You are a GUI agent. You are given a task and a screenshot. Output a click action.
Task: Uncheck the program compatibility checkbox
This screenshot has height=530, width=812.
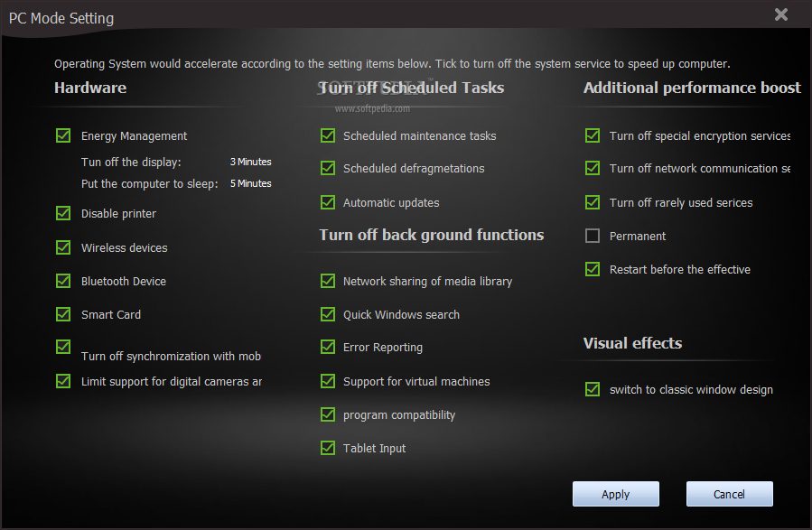pos(328,414)
